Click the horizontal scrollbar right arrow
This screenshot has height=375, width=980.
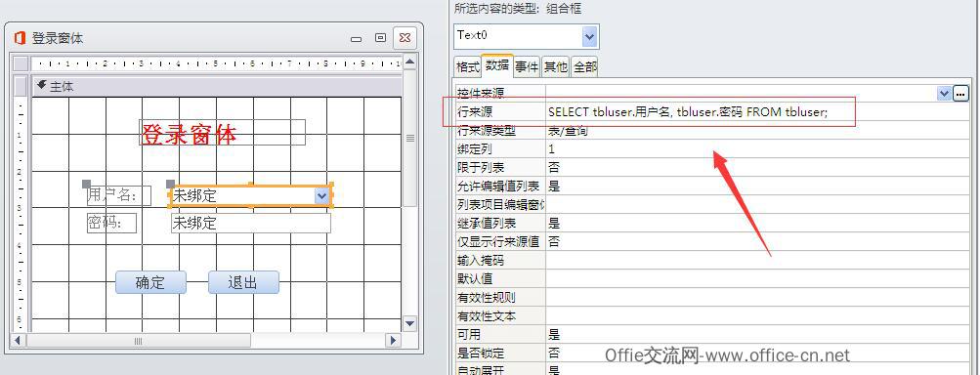(x=393, y=341)
